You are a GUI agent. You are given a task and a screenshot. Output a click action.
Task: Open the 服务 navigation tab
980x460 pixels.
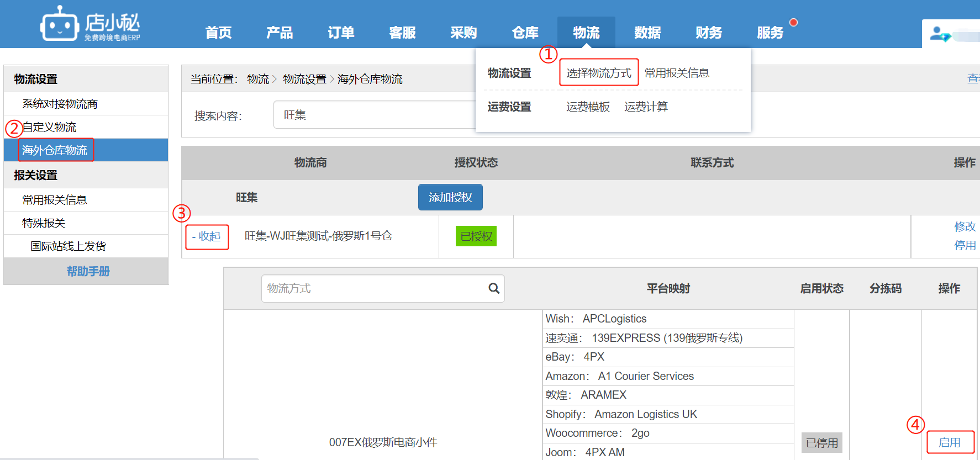(770, 33)
